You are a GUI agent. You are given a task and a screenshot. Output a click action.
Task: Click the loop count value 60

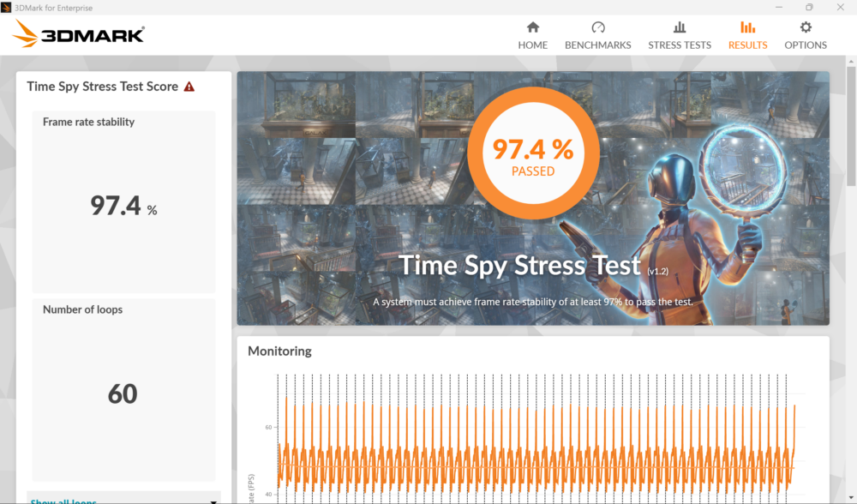point(123,393)
